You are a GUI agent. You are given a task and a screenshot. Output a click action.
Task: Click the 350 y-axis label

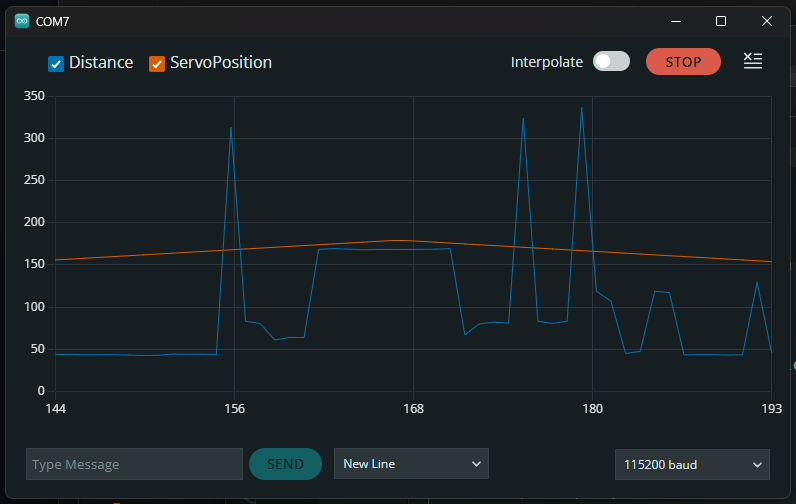[34, 96]
